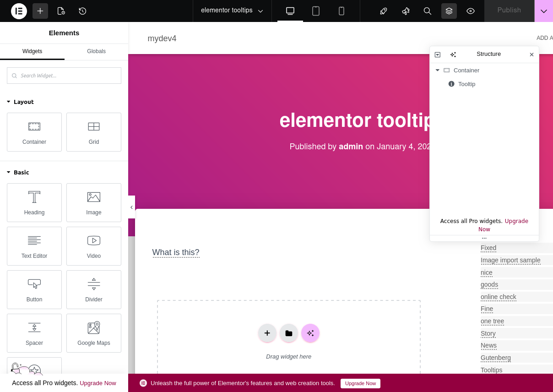Collapse the Layout widgets section
The image size is (553, 392).
pyautogui.click(x=9, y=102)
